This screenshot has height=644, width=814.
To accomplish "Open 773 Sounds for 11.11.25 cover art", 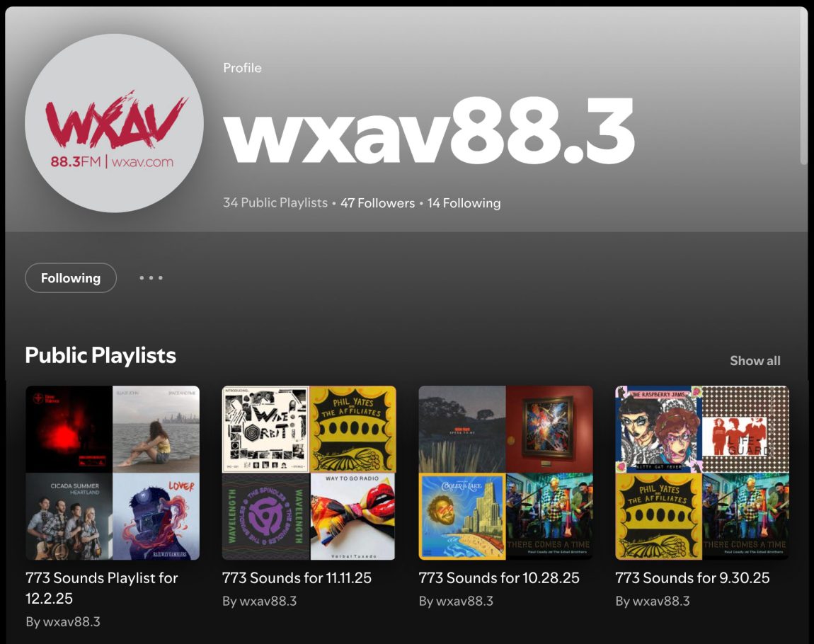I will coord(309,473).
